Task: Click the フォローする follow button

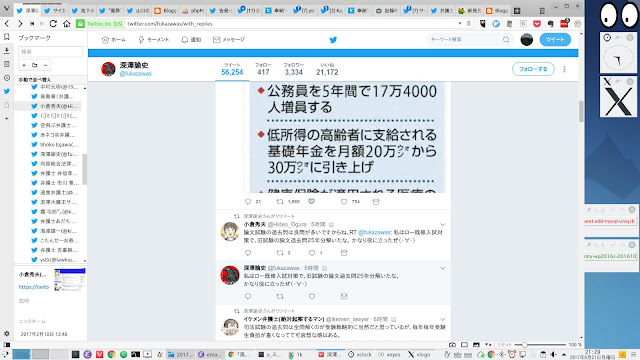Action: point(533,69)
